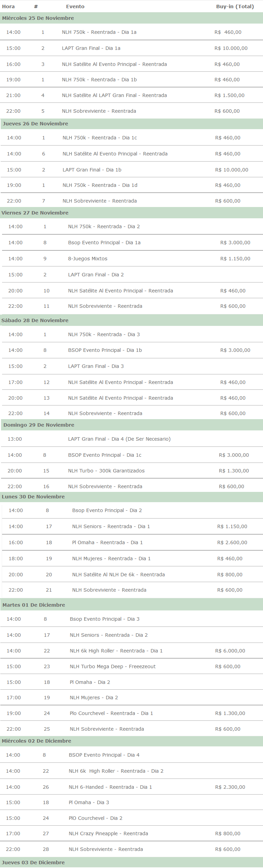Select Pl Omaha - Reentrada - Dia 1

coord(107,542)
